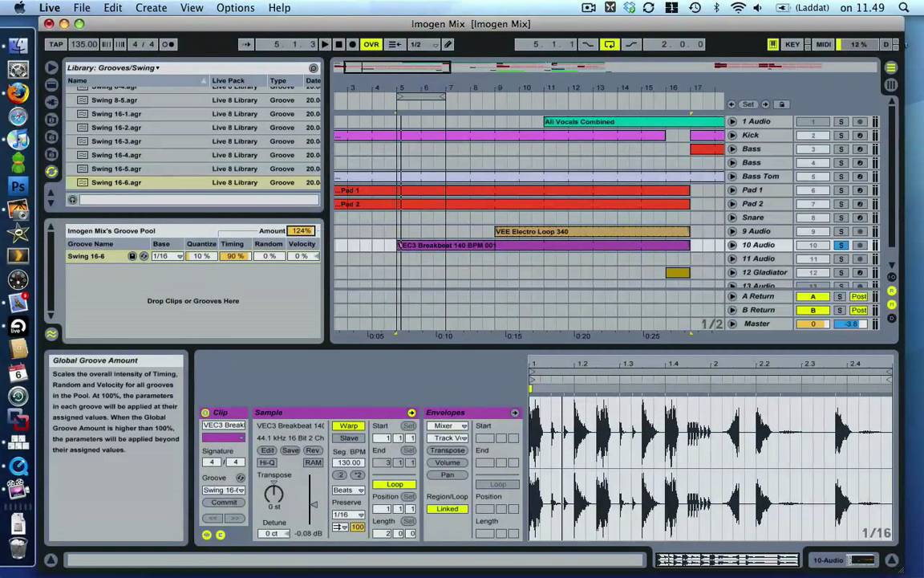The width and height of the screenshot is (924, 578).
Task: Jump to next locator arrow
Action: pyautogui.click(x=765, y=104)
